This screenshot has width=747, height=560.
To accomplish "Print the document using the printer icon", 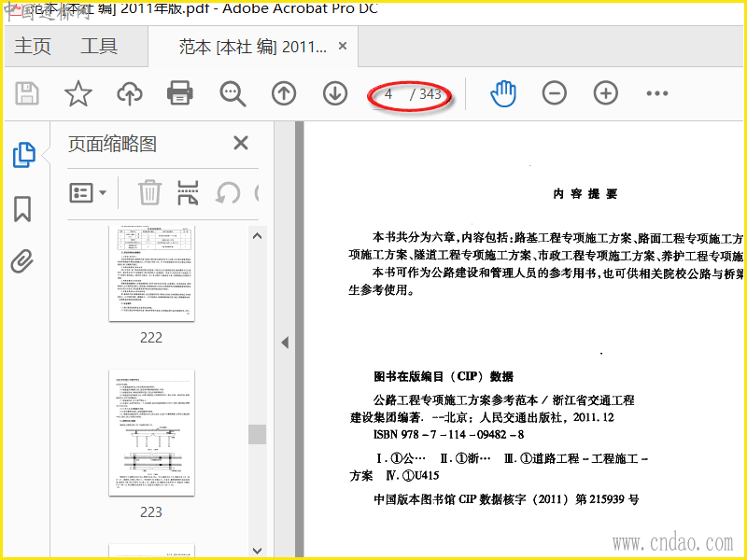I will click(180, 93).
